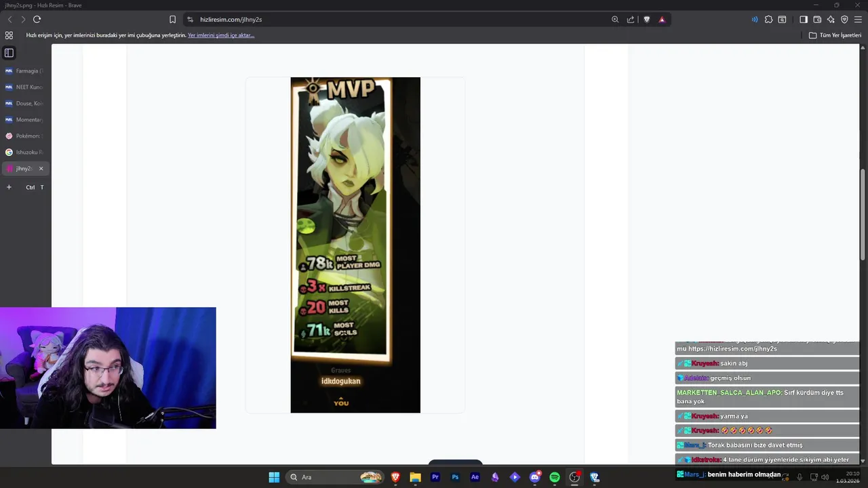Screen dimensions: 868x488
Task: Switch to the Douse, Koi tab
Action: [x=24, y=103]
